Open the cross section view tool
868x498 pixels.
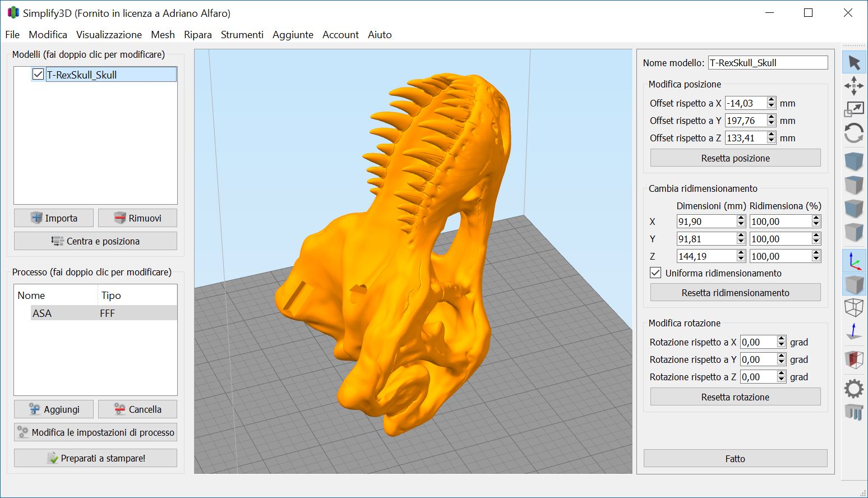coord(854,359)
